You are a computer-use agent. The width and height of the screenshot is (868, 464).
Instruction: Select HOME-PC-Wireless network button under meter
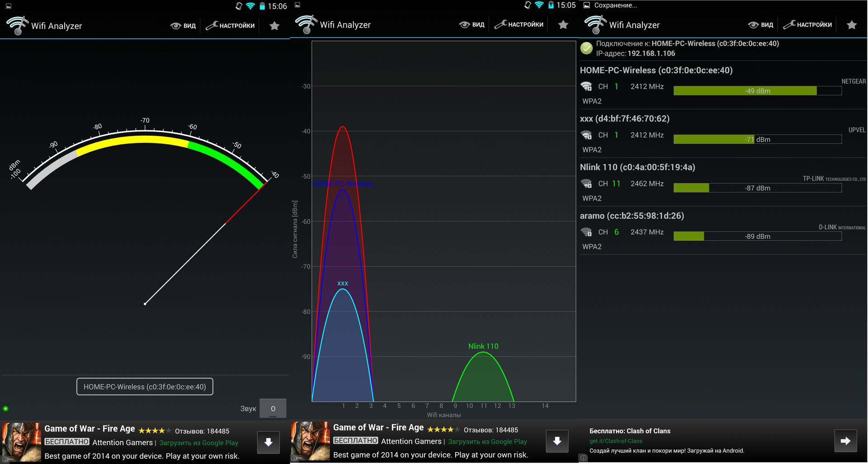(x=145, y=387)
